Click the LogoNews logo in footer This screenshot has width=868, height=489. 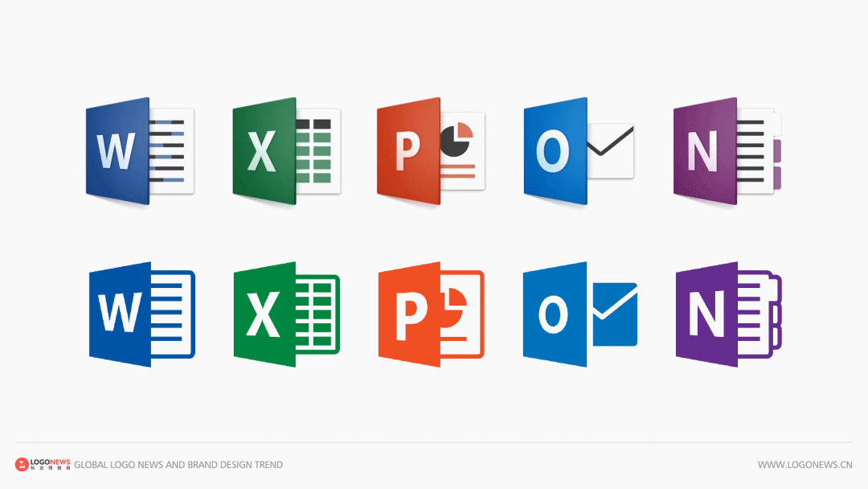click(43, 465)
